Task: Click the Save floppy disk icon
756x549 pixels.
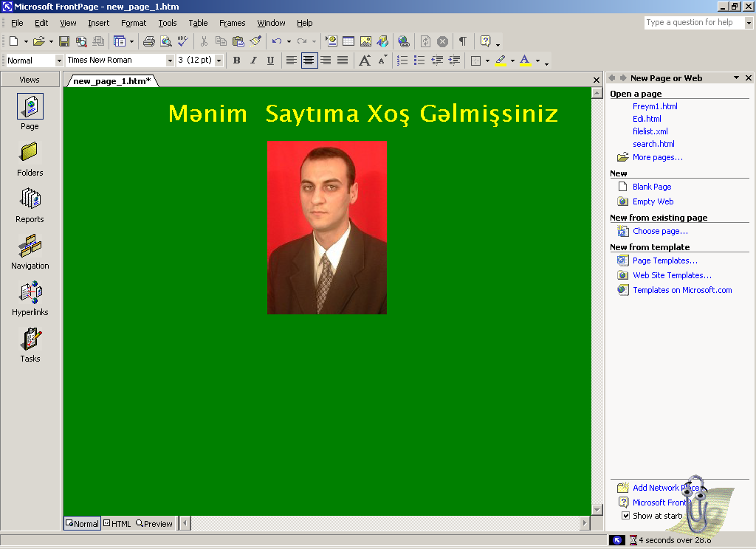Action: pyautogui.click(x=64, y=41)
